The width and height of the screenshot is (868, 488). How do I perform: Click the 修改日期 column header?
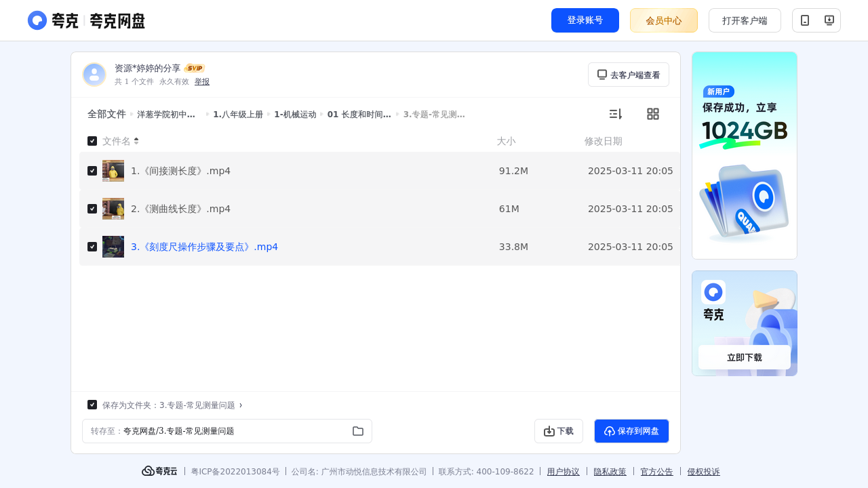tap(604, 141)
